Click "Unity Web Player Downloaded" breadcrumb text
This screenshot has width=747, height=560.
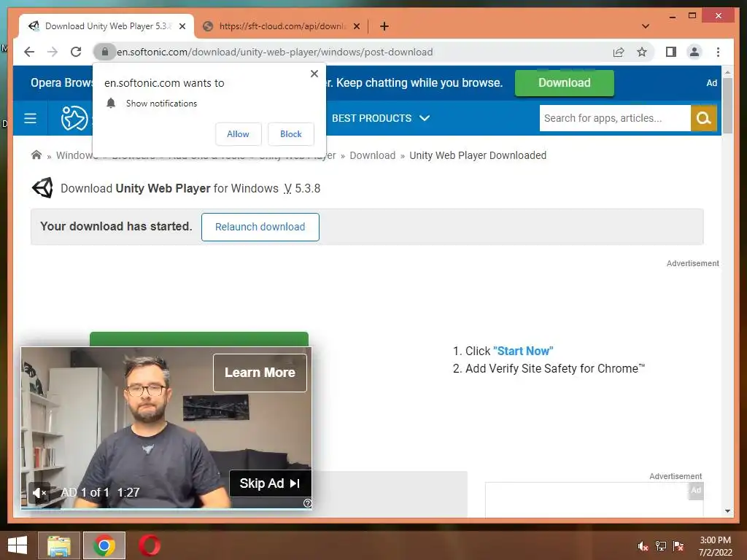tap(478, 155)
